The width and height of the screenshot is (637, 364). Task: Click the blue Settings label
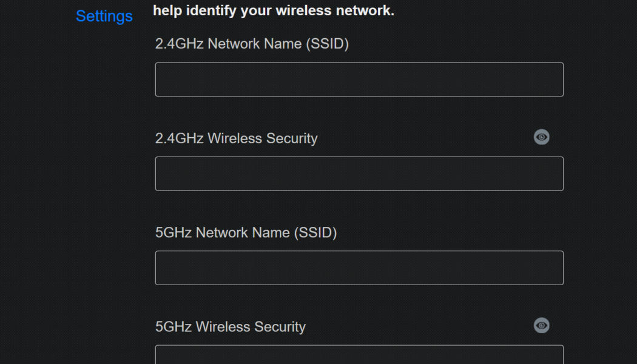[x=104, y=16]
